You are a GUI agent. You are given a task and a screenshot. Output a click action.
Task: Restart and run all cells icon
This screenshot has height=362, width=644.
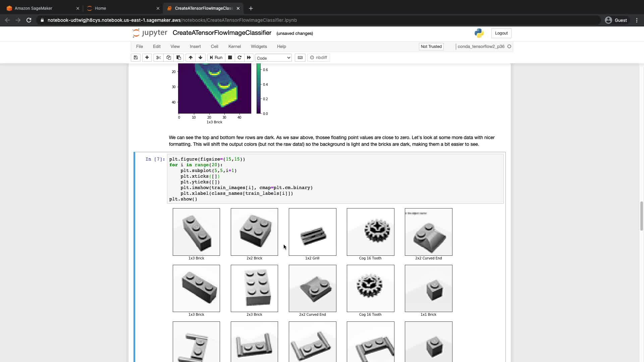coord(249,58)
